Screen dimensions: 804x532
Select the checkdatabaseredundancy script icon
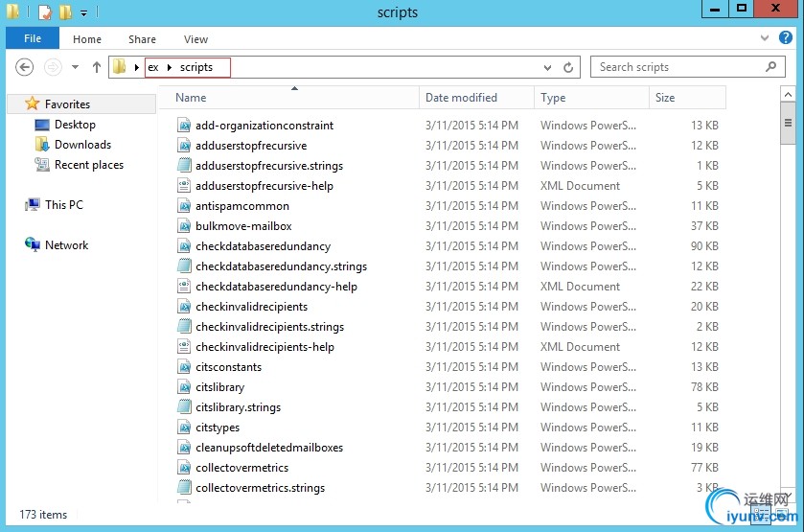(184, 245)
